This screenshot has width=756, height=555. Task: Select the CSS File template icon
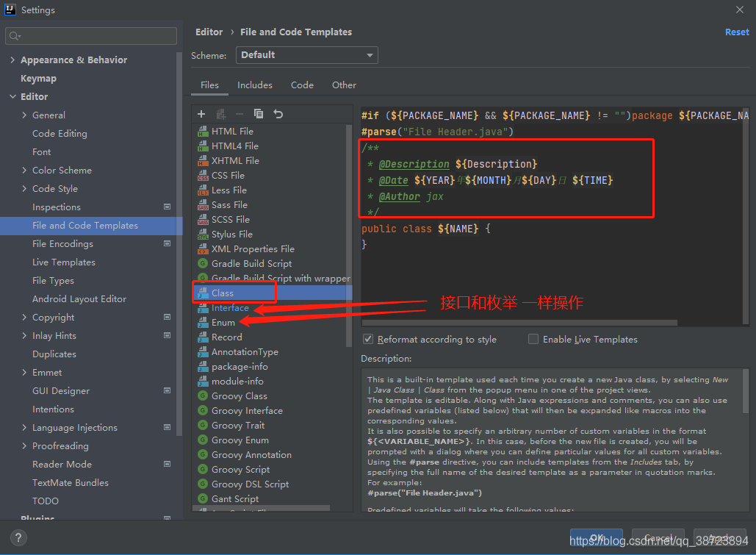(203, 176)
